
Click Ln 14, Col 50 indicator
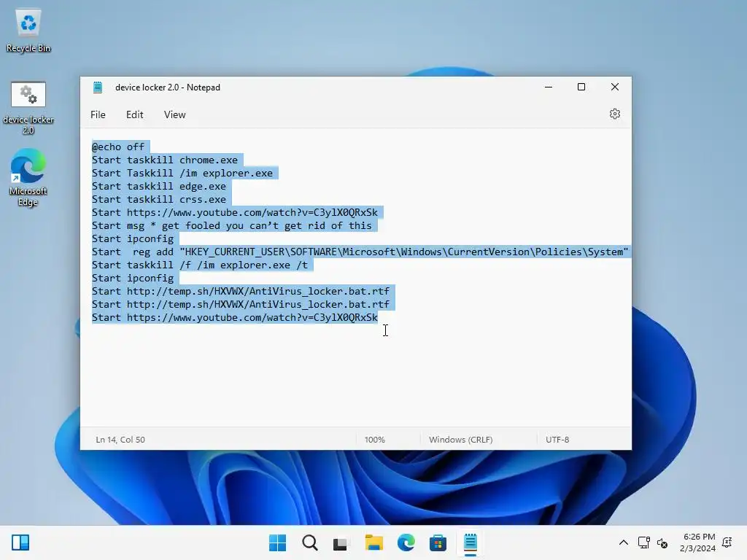tap(120, 440)
